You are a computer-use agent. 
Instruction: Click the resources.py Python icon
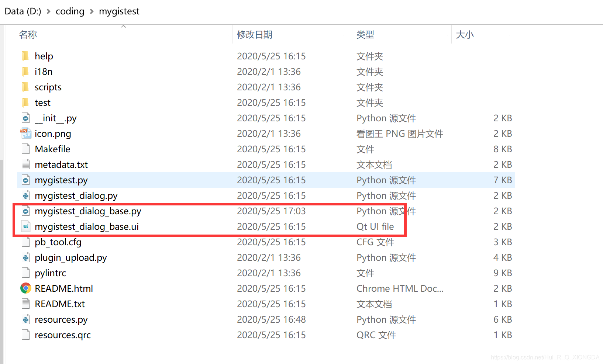pyautogui.click(x=25, y=319)
